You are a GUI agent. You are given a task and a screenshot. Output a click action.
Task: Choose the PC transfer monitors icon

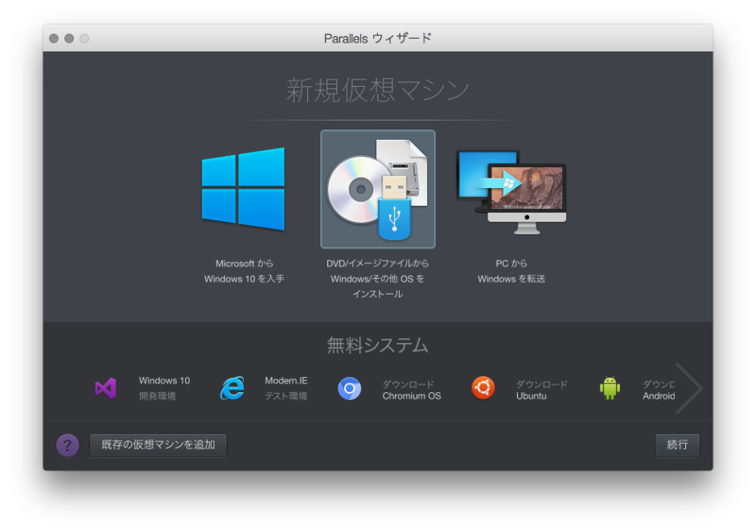point(511,192)
